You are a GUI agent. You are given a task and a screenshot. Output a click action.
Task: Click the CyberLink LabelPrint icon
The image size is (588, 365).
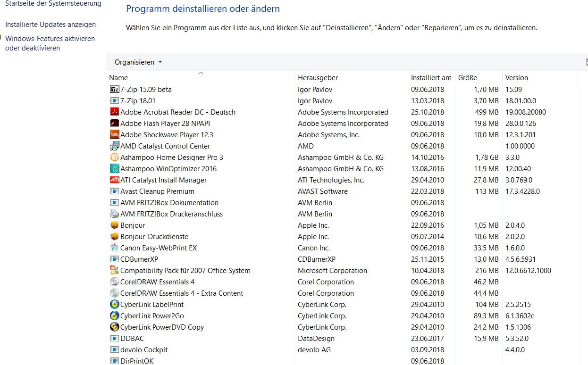[x=114, y=304]
